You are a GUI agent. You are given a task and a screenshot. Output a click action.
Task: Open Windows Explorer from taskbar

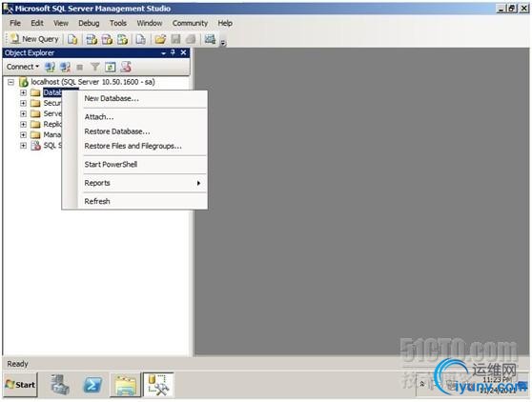click(x=126, y=385)
